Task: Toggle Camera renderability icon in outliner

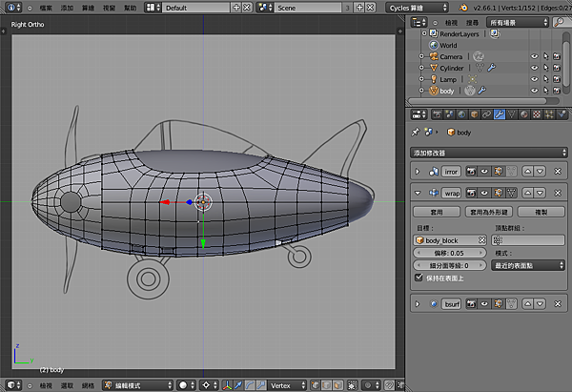Action: click(x=557, y=56)
